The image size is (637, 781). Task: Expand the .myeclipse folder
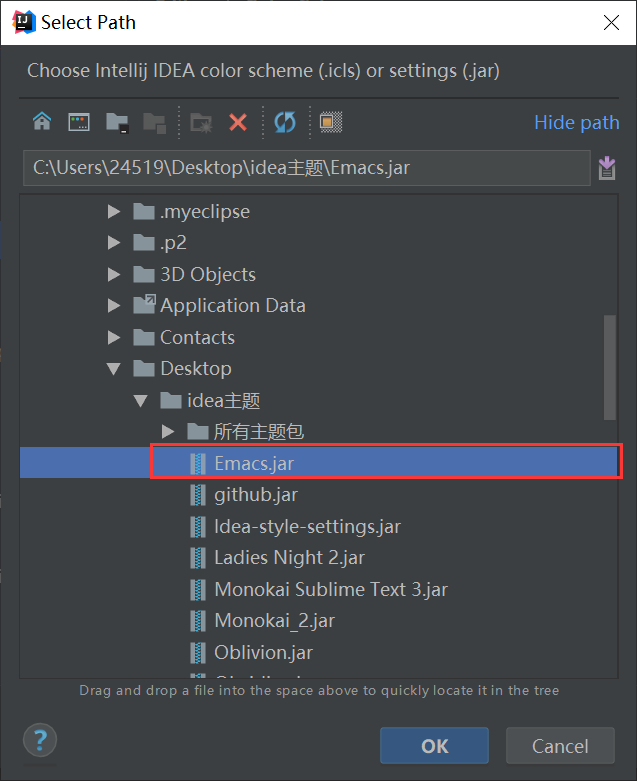(114, 212)
